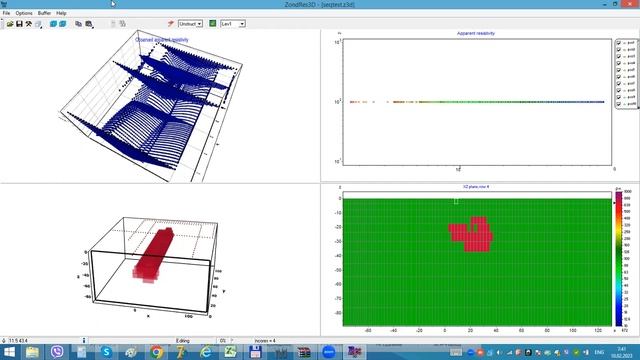Image resolution: width=640 pixels, height=360 pixels.
Task: Click the ZondRes3D taskbar icon
Action: coord(354,352)
